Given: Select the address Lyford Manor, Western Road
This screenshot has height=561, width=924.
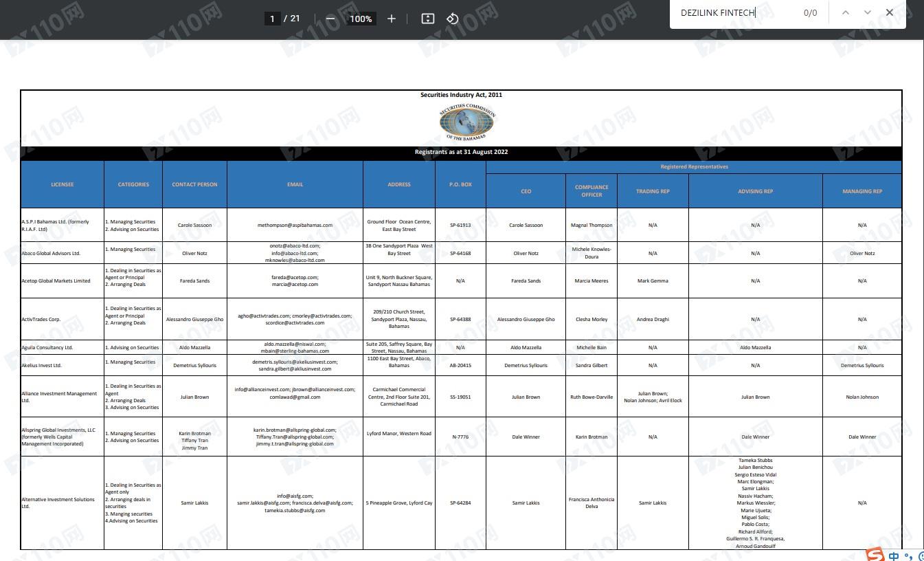Looking at the screenshot, I should click(399, 433).
